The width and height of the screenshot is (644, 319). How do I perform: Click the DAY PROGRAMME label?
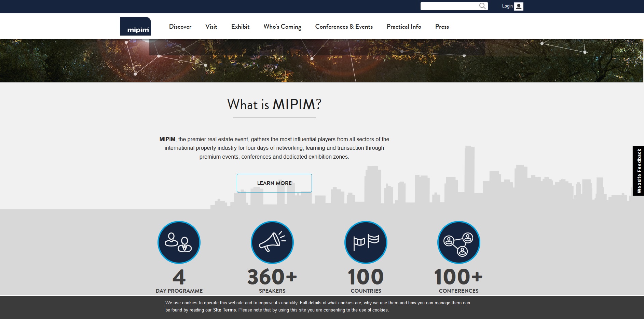pos(179,291)
